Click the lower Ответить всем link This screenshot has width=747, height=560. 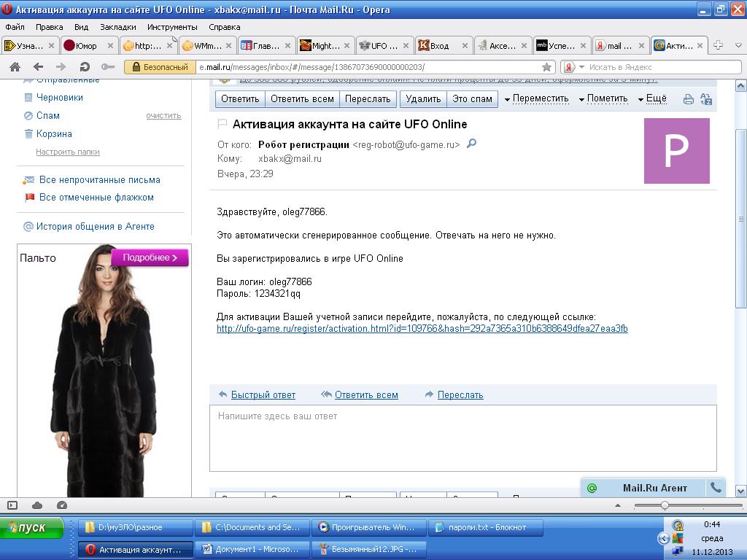point(366,394)
